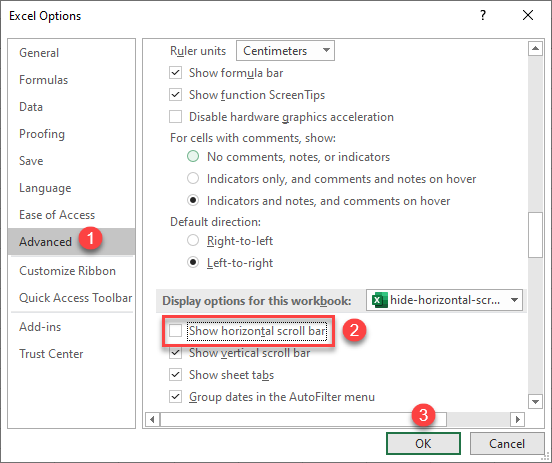Image resolution: width=552 pixels, height=463 pixels.
Task: Toggle Show function ScreenTips checkbox
Action: coord(175,95)
